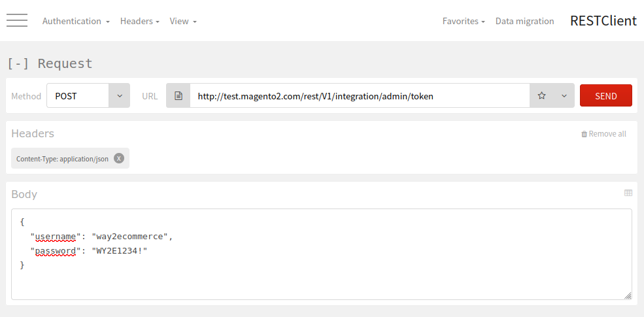Click the body table view icon
644x317 pixels.
click(x=628, y=193)
